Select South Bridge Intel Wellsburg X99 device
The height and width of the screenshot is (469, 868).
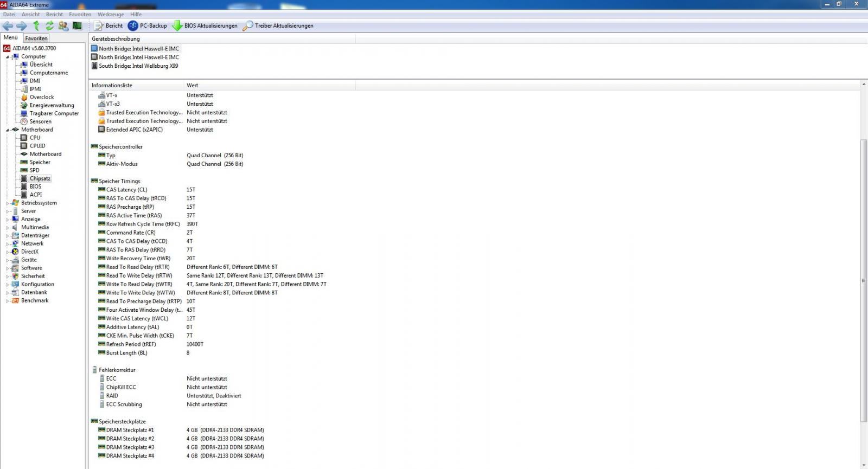pyautogui.click(x=135, y=66)
